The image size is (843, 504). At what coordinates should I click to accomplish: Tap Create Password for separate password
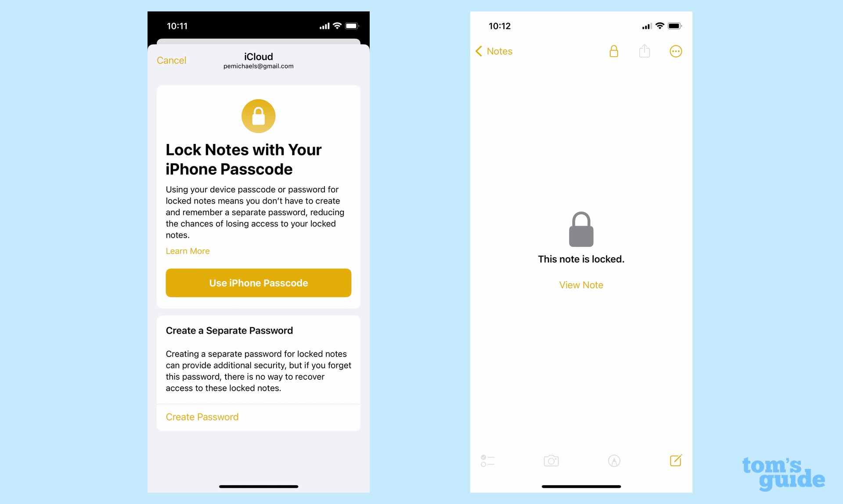tap(202, 416)
